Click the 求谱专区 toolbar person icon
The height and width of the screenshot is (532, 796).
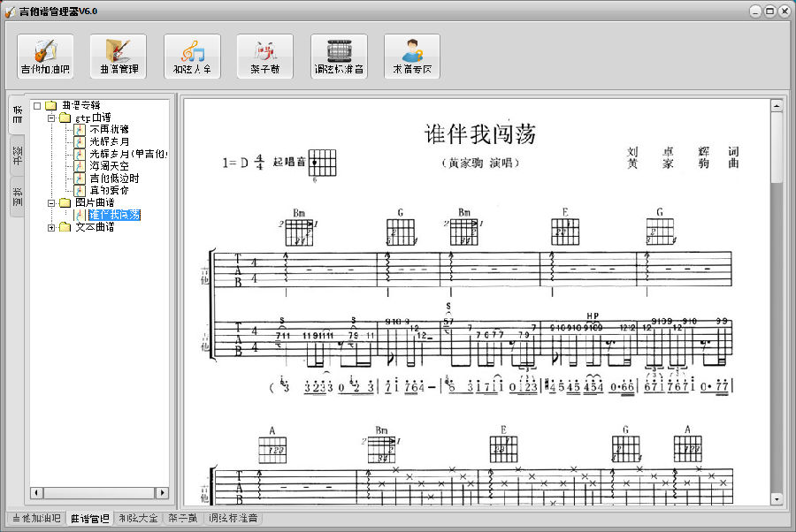[412, 57]
